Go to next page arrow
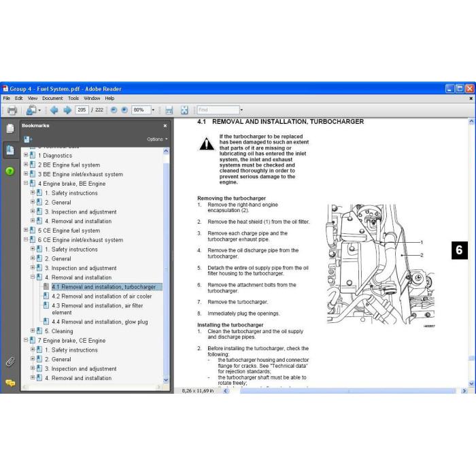The image size is (476, 476). [x=67, y=110]
